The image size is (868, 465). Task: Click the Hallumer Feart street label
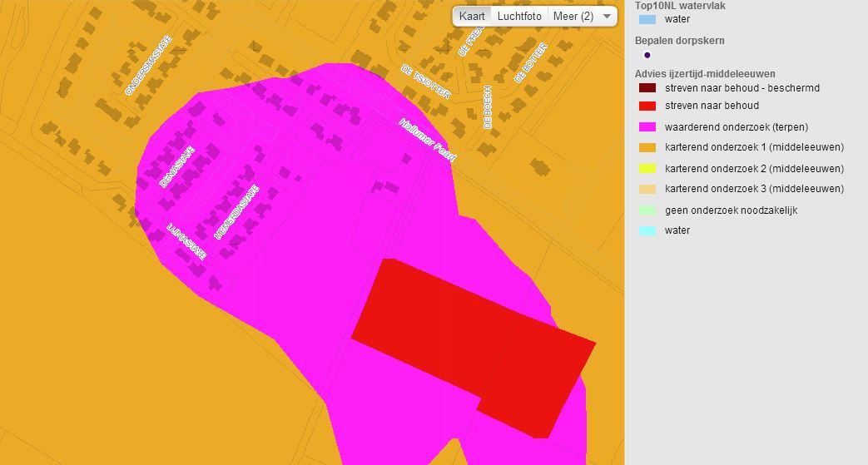[427, 140]
